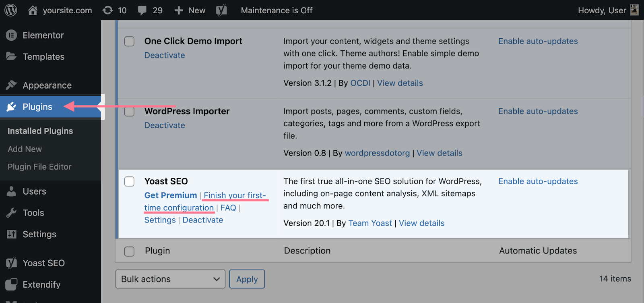Image resolution: width=644 pixels, height=303 pixels.
Task: Enable auto-updates for Yoast SEO
Action: [538, 181]
